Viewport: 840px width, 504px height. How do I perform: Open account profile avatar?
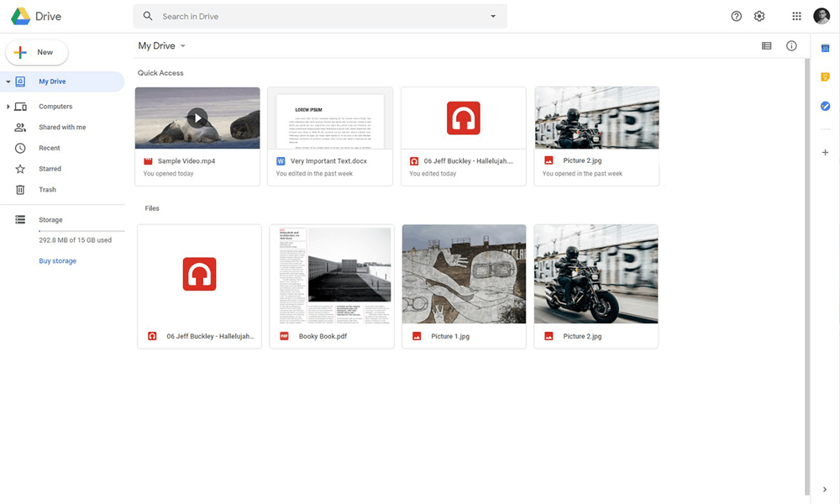pyautogui.click(x=822, y=16)
